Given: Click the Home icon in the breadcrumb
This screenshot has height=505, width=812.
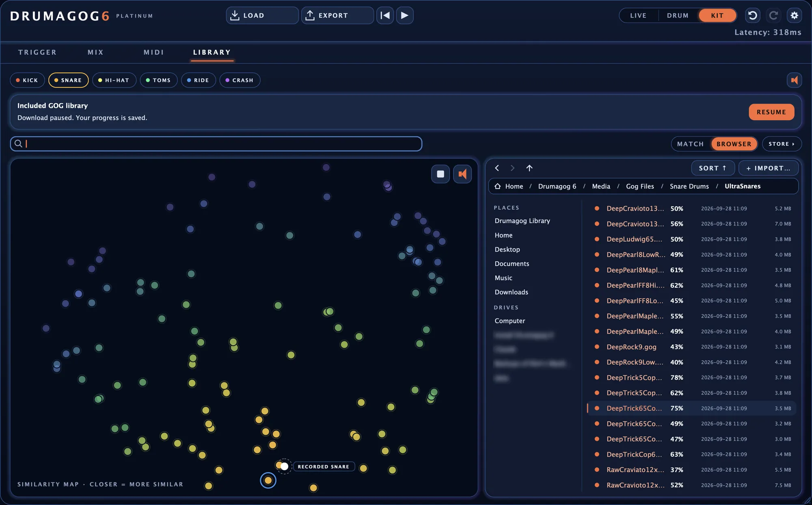Looking at the screenshot, I should pyautogui.click(x=498, y=186).
